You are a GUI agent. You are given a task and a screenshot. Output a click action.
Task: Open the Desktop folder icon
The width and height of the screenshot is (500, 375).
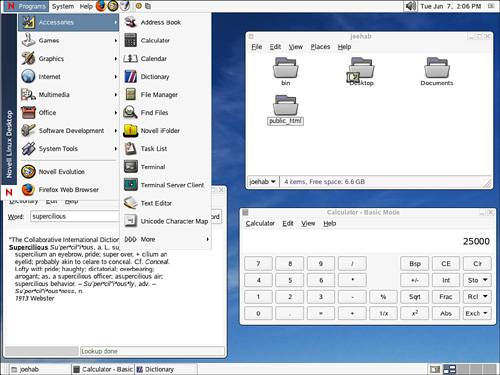(x=361, y=72)
